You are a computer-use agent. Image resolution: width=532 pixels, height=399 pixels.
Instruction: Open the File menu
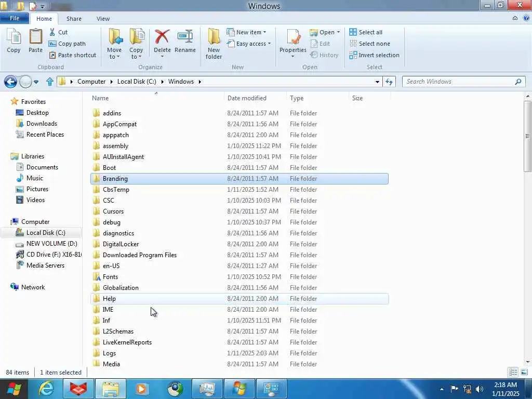click(x=15, y=18)
